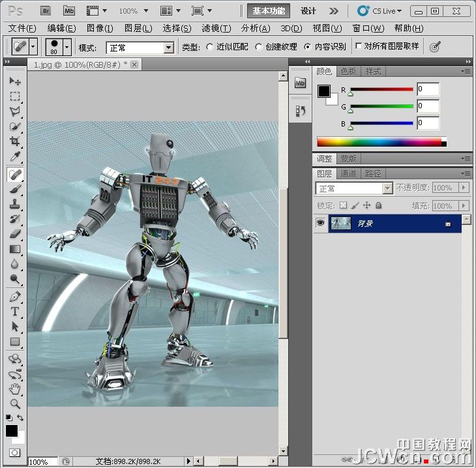Open the tool preset picker arrow
Screen dimensions: 476x468
[33, 47]
